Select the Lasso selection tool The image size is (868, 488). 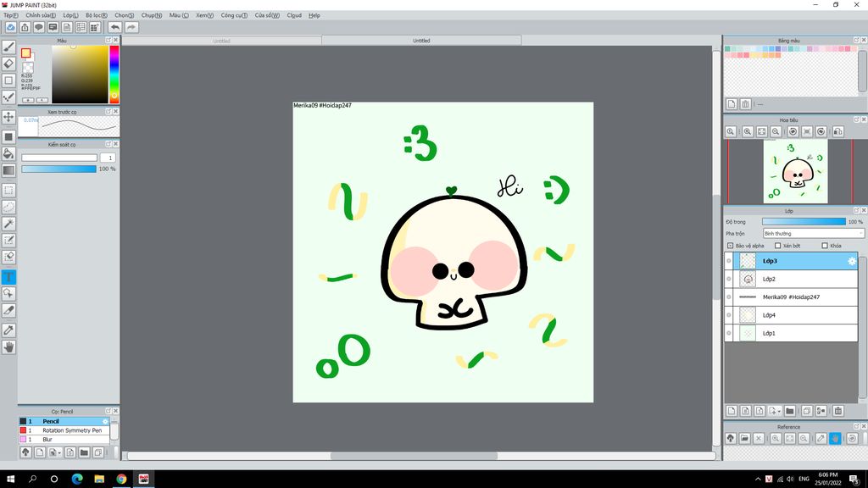[8, 207]
